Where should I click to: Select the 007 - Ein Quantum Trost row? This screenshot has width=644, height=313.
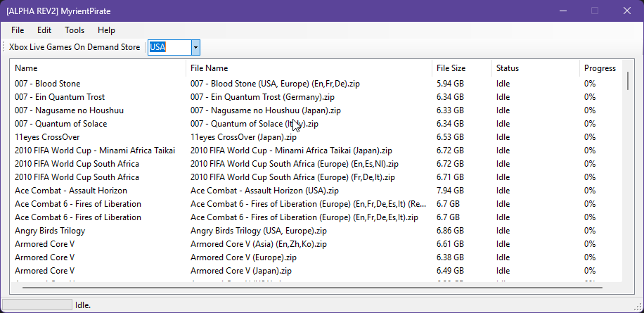316,97
